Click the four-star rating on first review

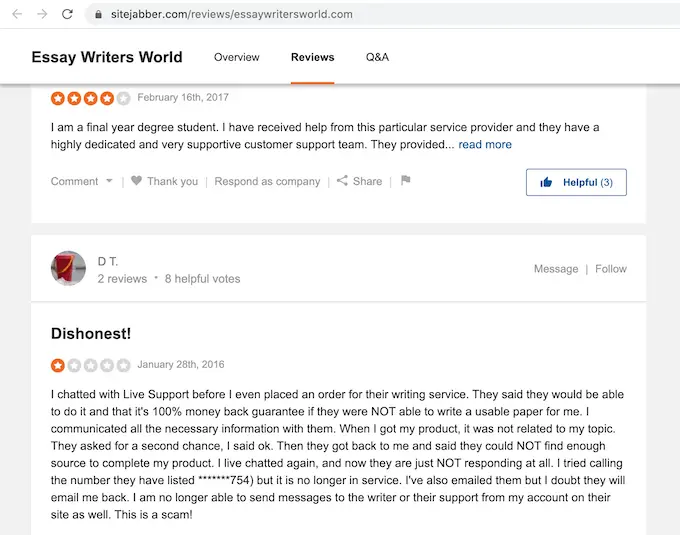point(91,98)
